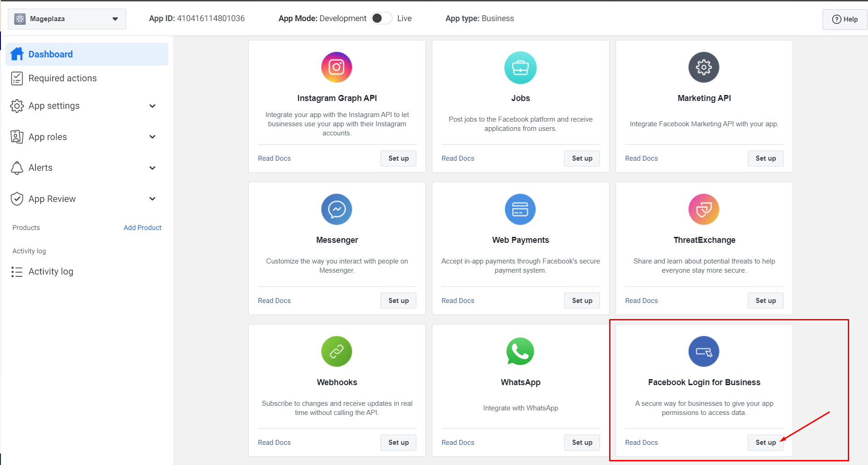The image size is (868, 465).
Task: Click the Webhooks link icon
Action: pyautogui.click(x=336, y=352)
